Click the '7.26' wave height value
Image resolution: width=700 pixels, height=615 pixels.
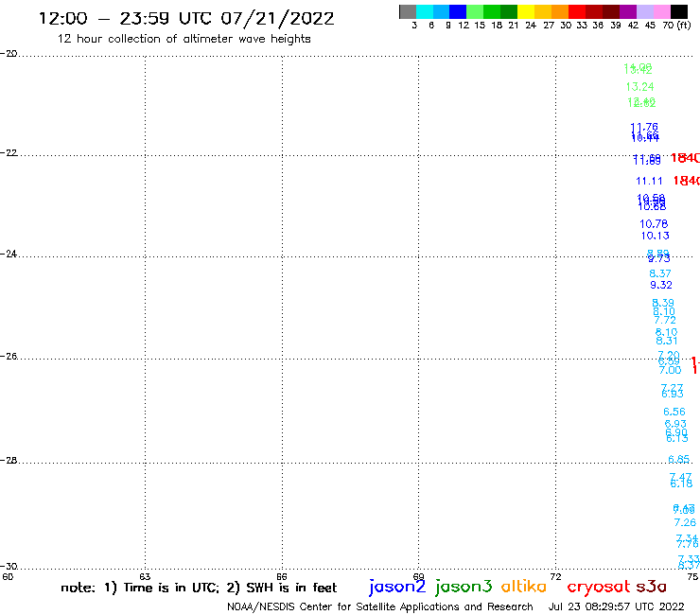click(x=685, y=522)
